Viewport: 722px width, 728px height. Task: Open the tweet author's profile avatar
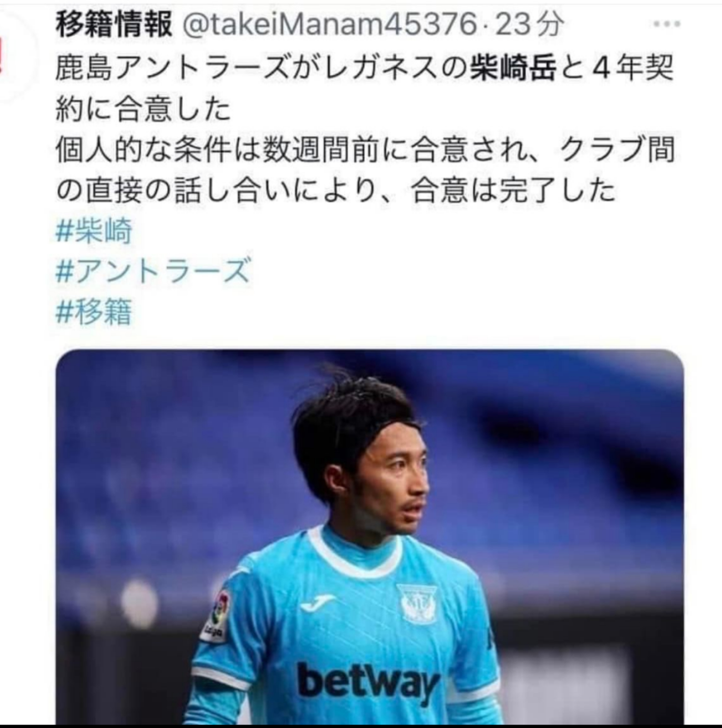pos(15,53)
